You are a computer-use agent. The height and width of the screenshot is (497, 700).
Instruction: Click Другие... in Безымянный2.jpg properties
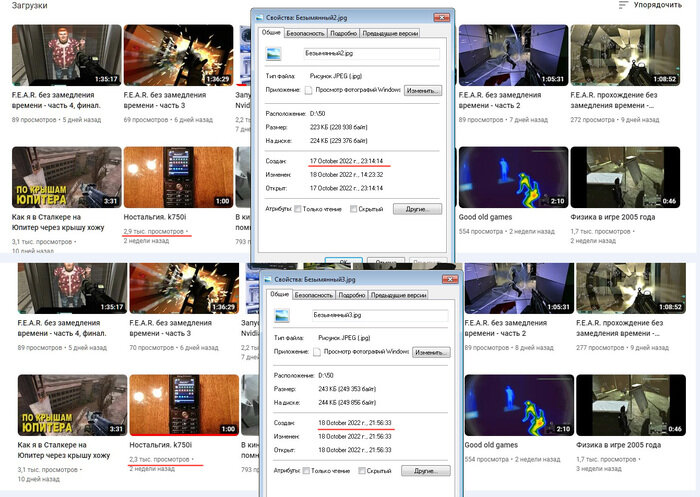pos(417,209)
